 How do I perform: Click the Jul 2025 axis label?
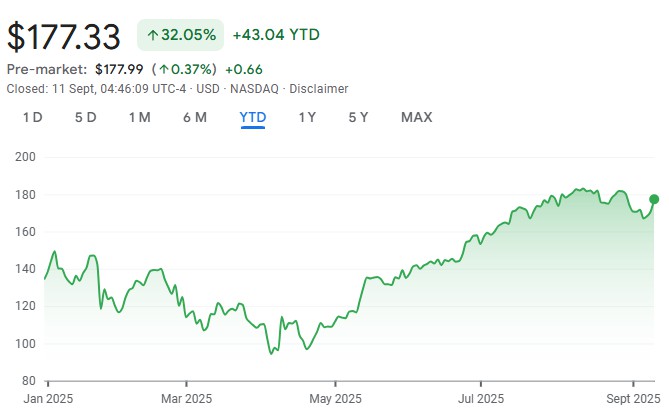click(x=480, y=398)
